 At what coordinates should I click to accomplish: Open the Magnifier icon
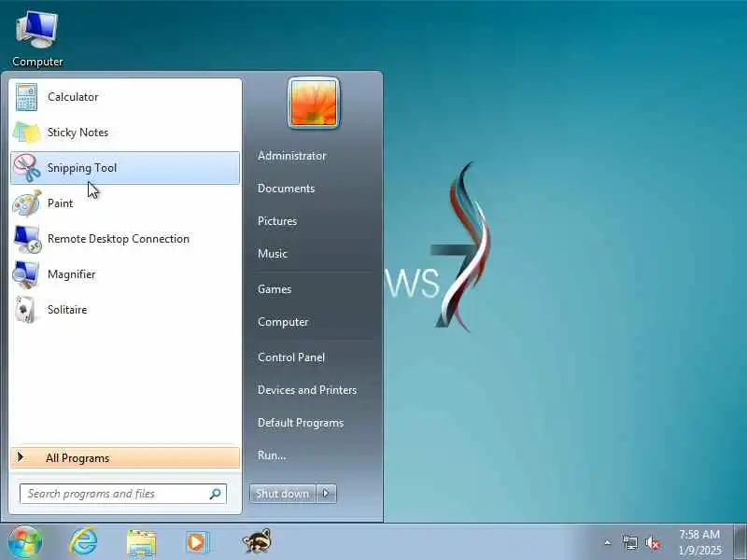pyautogui.click(x=26, y=274)
